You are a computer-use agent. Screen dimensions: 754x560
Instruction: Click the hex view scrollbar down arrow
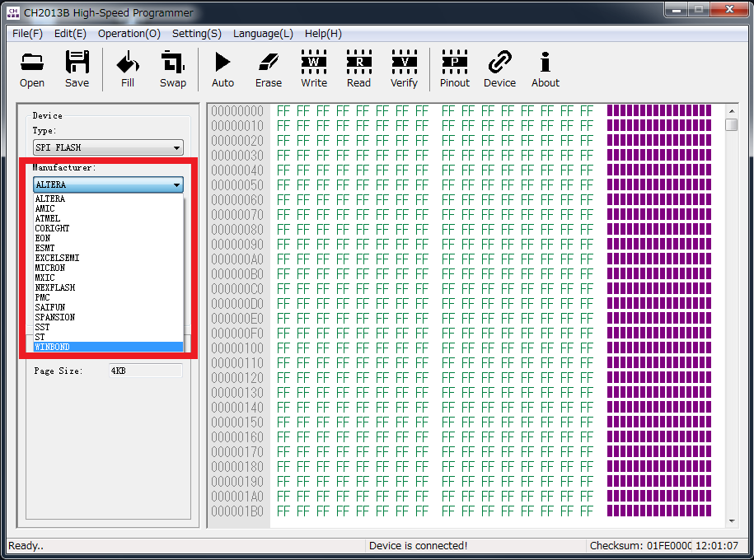(732, 521)
